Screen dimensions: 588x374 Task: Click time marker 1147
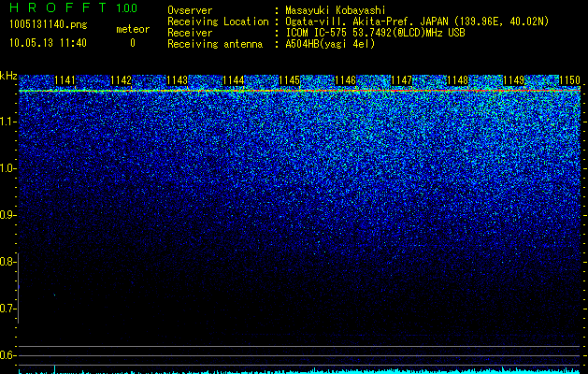(x=401, y=80)
